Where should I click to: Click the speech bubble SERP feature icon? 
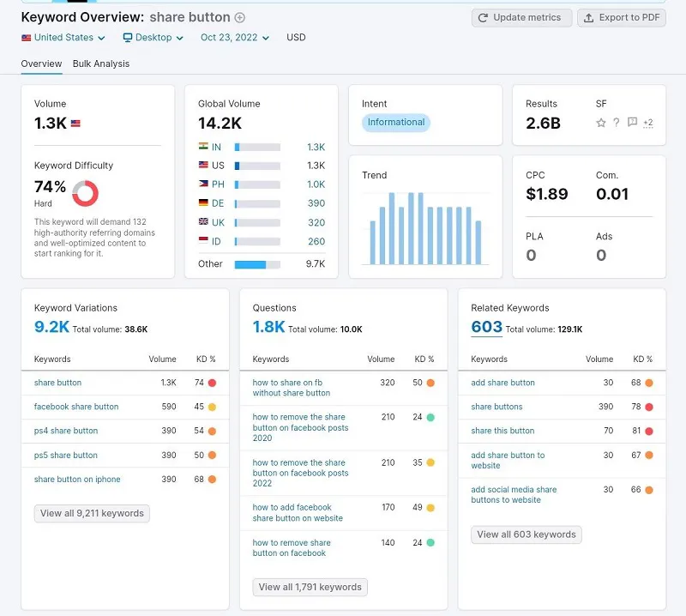pyautogui.click(x=632, y=123)
